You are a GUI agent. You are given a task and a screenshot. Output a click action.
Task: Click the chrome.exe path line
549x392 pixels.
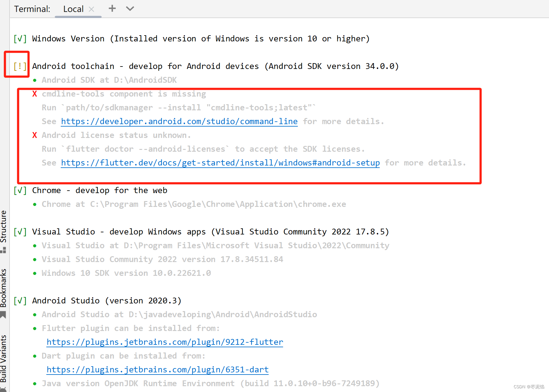pos(194,204)
